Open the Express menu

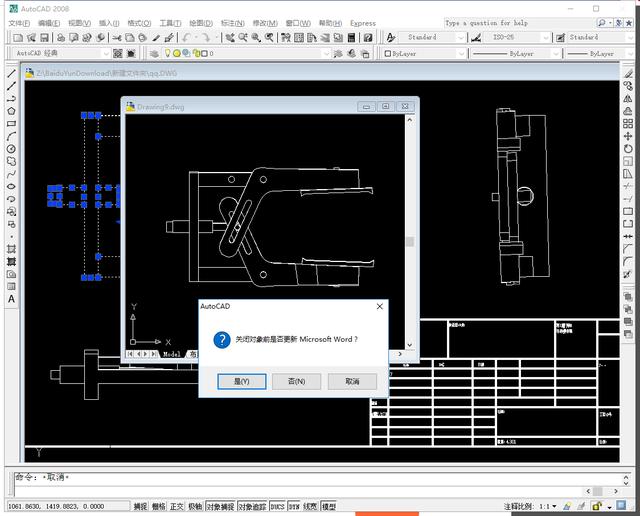click(x=363, y=22)
